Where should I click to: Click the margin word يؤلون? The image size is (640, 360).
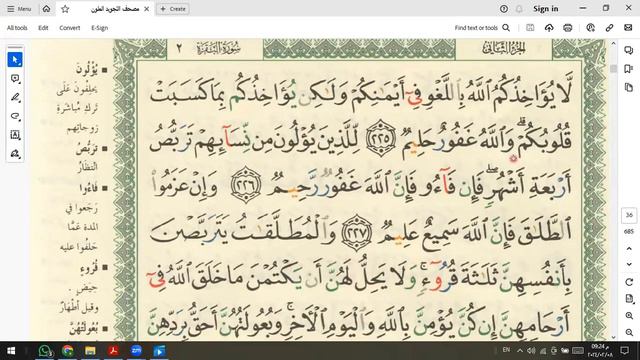tap(87, 70)
